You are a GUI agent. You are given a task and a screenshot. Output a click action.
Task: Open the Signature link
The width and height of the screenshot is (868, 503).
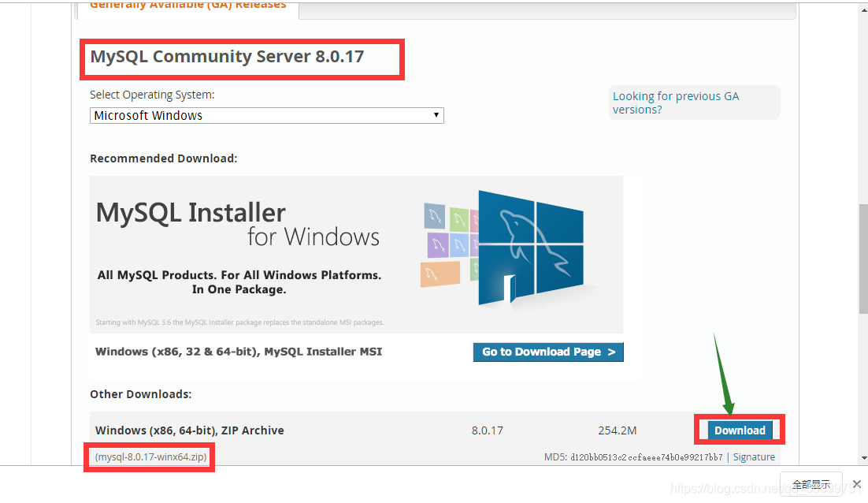[x=754, y=457]
